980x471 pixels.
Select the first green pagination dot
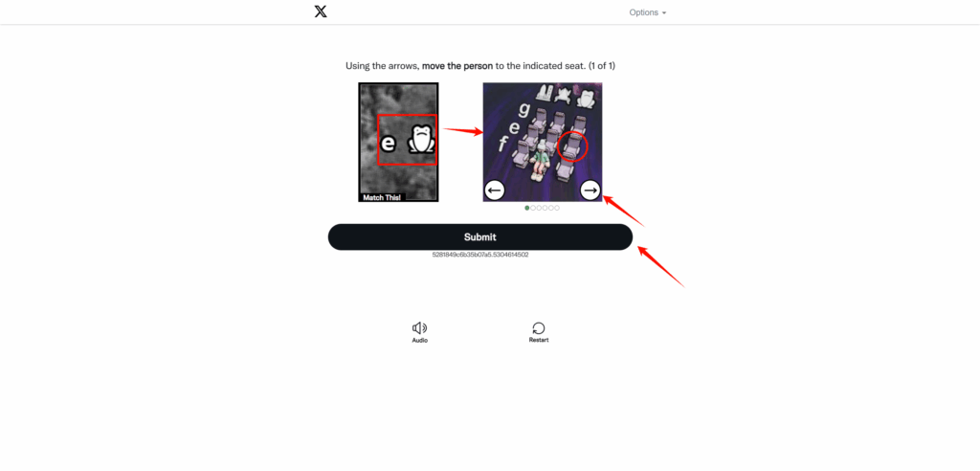point(527,208)
